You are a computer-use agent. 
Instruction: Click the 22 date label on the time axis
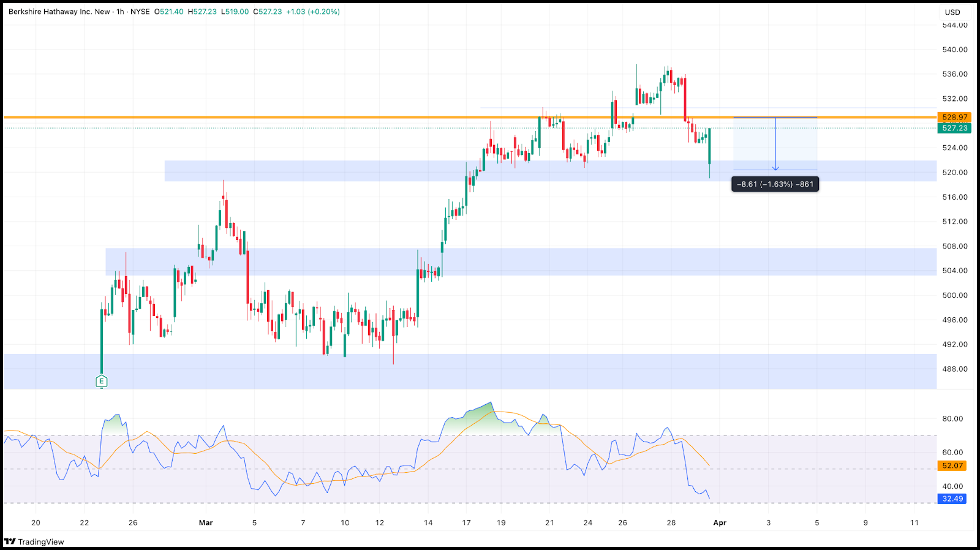pyautogui.click(x=84, y=522)
